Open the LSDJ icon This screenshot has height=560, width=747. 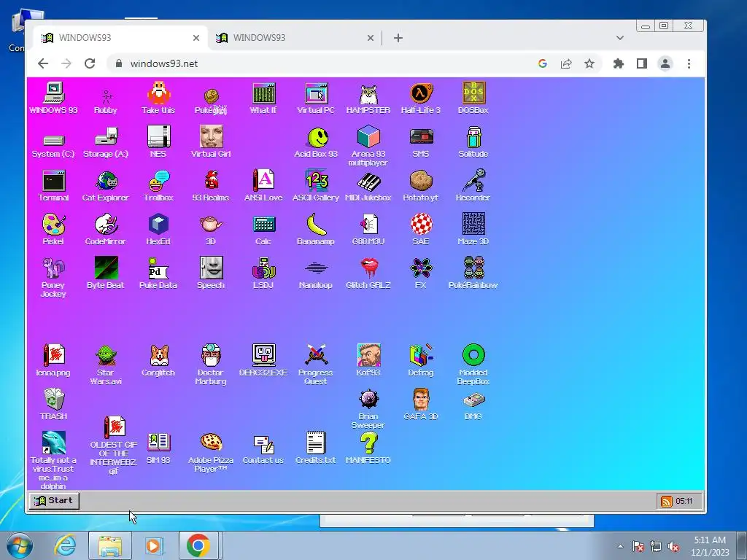click(263, 268)
